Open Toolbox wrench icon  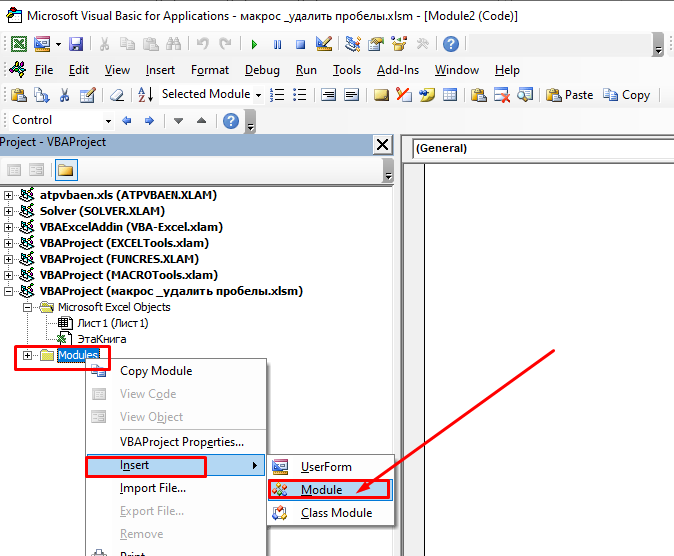pyautogui.click(x=423, y=44)
